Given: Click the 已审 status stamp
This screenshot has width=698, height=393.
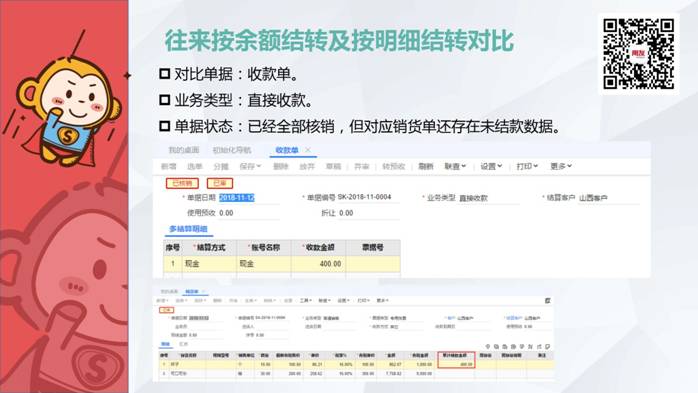Looking at the screenshot, I should (220, 183).
